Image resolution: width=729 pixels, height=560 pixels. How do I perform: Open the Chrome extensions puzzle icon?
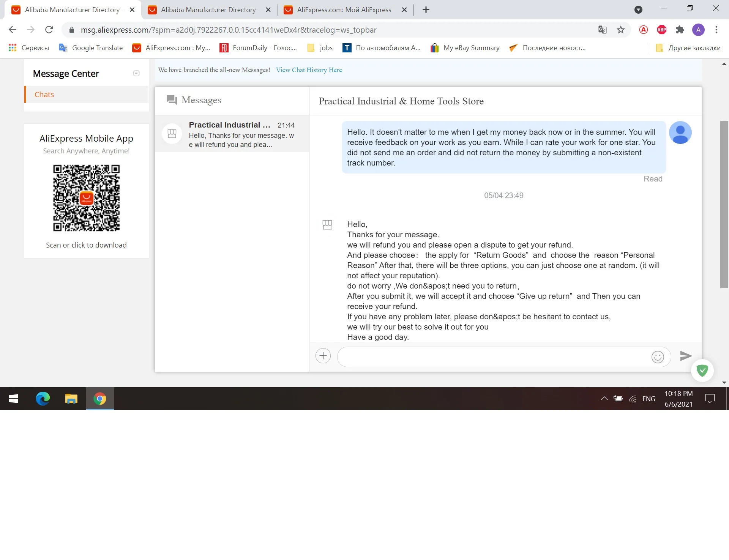coord(680,30)
